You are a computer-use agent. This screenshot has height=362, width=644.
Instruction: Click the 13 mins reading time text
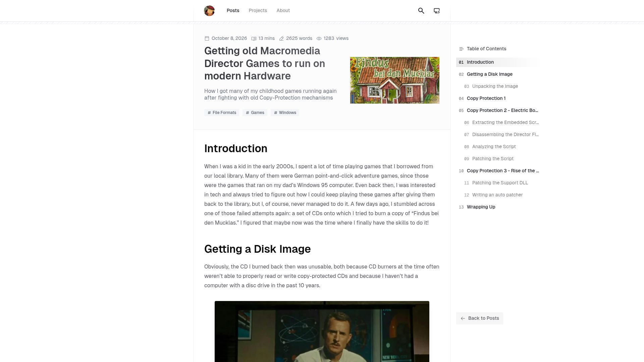266,39
